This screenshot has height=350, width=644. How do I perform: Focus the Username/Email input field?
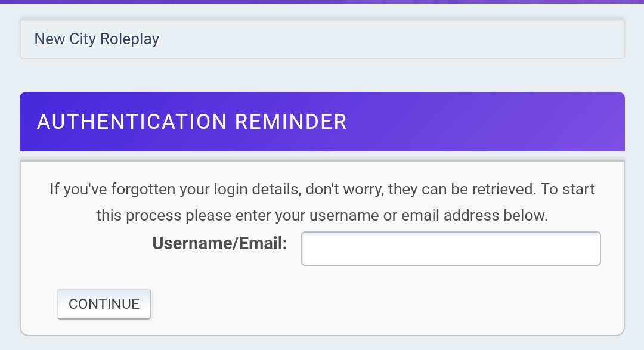click(451, 249)
